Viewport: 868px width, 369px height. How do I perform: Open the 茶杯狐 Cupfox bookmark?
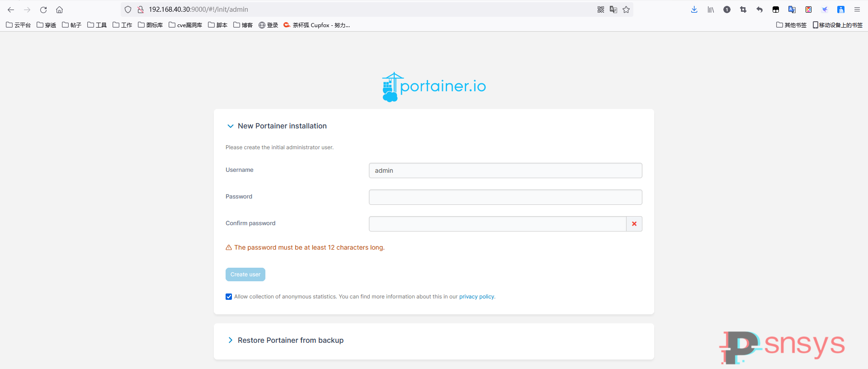(x=317, y=25)
